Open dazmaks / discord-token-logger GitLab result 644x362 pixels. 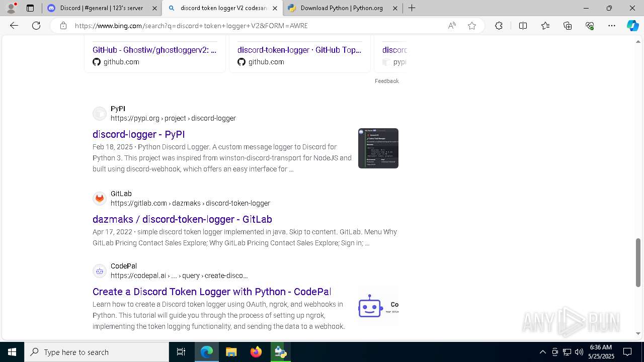click(182, 219)
